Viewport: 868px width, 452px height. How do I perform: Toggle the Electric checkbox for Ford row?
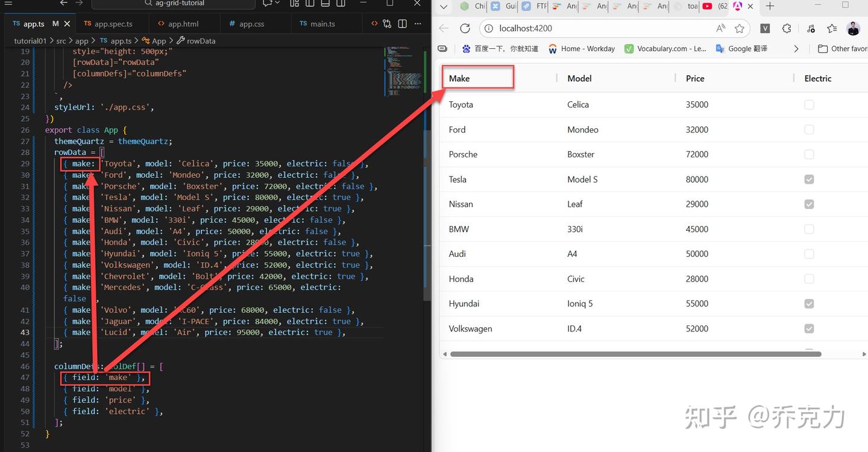pyautogui.click(x=809, y=130)
